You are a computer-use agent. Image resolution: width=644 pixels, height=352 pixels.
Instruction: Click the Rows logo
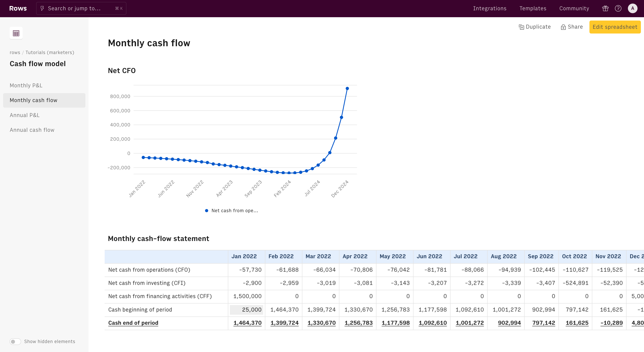[18, 8]
